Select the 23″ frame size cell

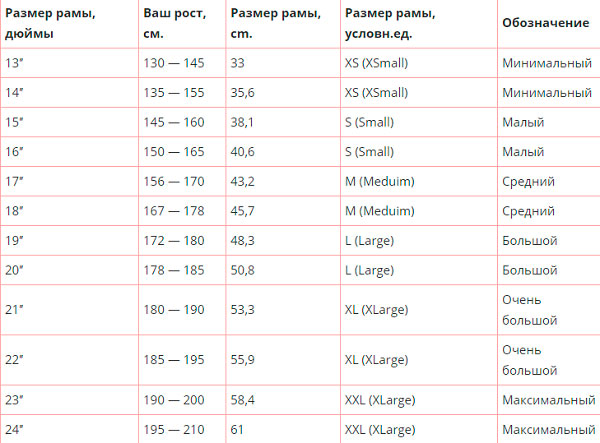pos(13,400)
